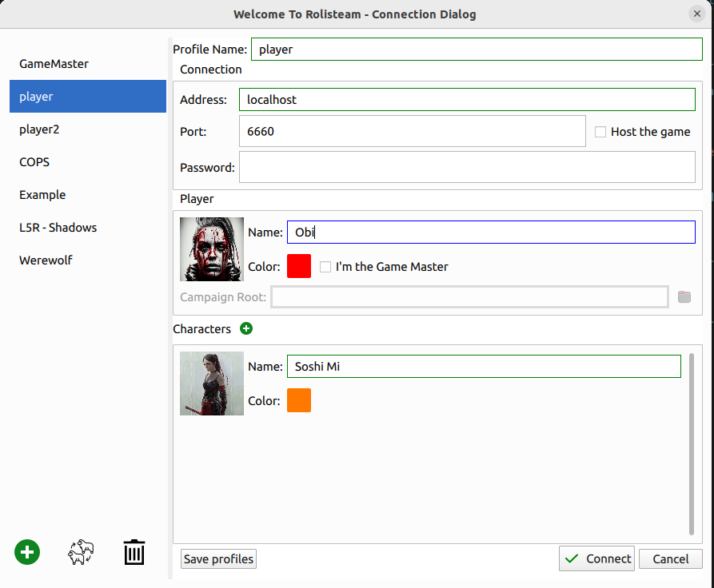Open the red player color swatch
The height and width of the screenshot is (588, 714).
click(x=299, y=266)
